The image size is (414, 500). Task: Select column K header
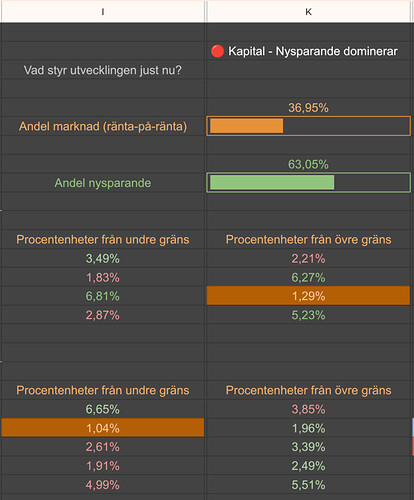(308, 12)
